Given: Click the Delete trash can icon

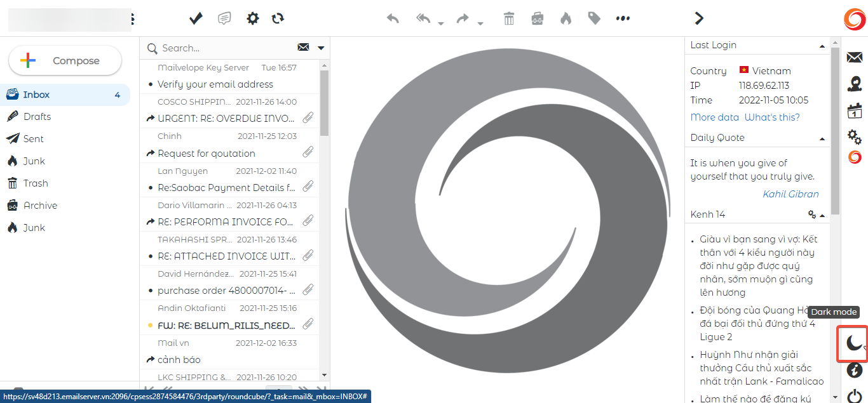Looking at the screenshot, I should pos(509,18).
